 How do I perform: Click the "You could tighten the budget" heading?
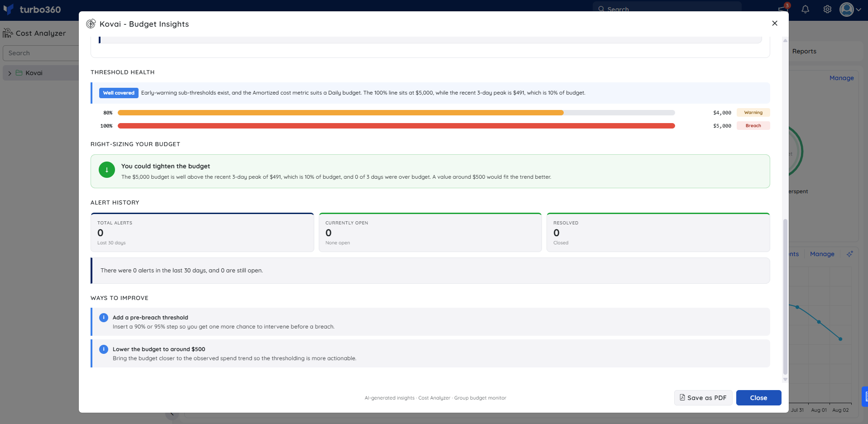coord(166,166)
